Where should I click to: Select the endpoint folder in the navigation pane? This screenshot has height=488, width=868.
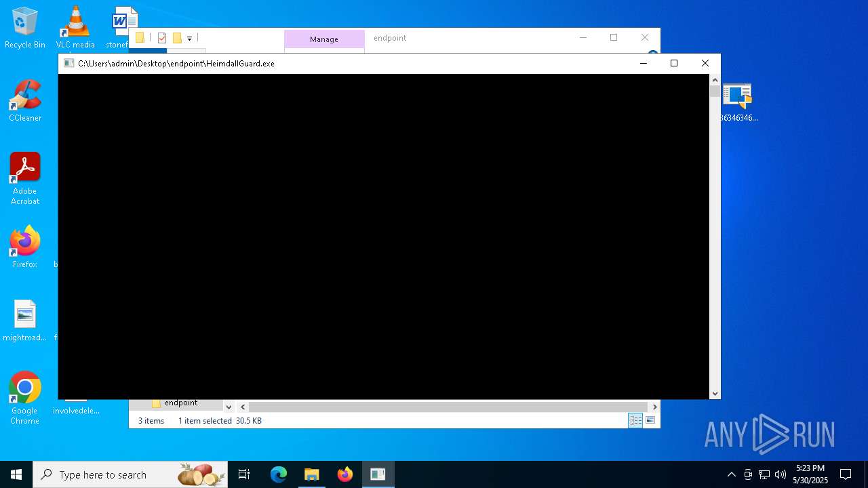click(181, 403)
